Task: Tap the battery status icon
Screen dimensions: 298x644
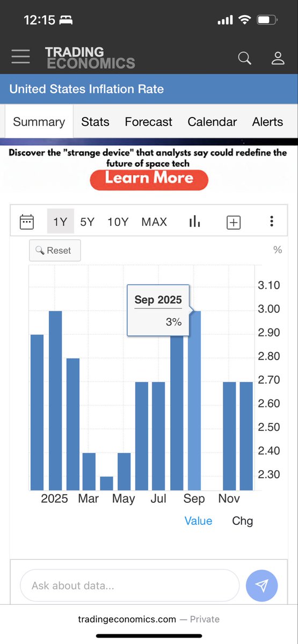Action: pos(267,20)
